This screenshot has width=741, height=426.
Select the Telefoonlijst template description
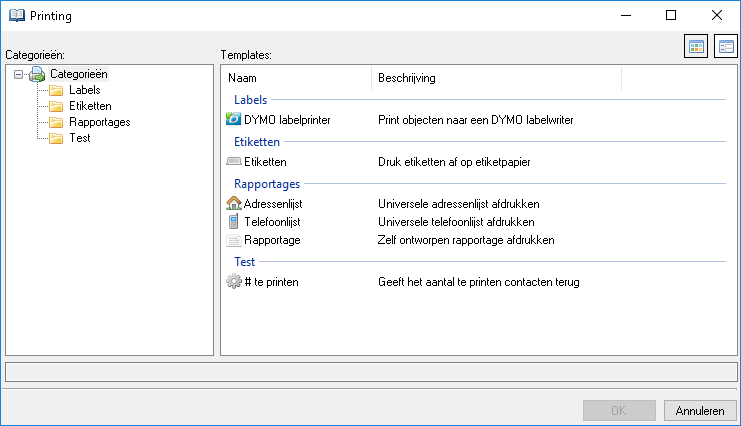coord(455,222)
